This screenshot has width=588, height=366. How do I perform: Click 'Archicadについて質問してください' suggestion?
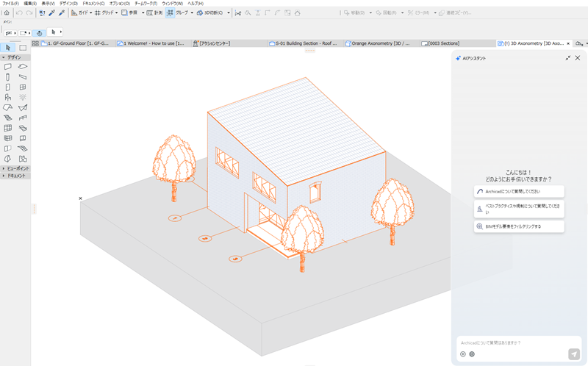(x=519, y=191)
